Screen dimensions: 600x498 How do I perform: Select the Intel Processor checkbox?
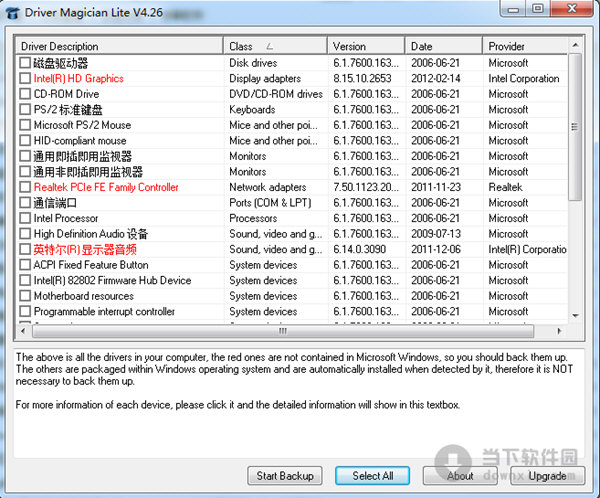click(25, 218)
